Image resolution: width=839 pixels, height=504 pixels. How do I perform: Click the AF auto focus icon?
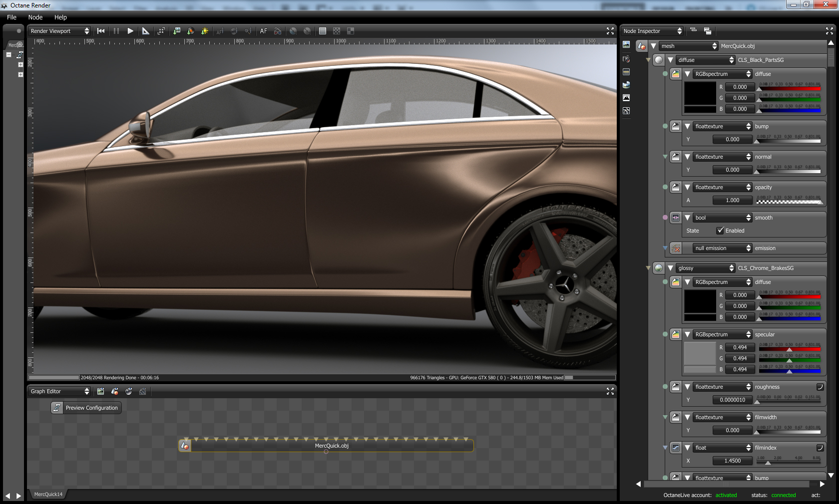(x=264, y=31)
